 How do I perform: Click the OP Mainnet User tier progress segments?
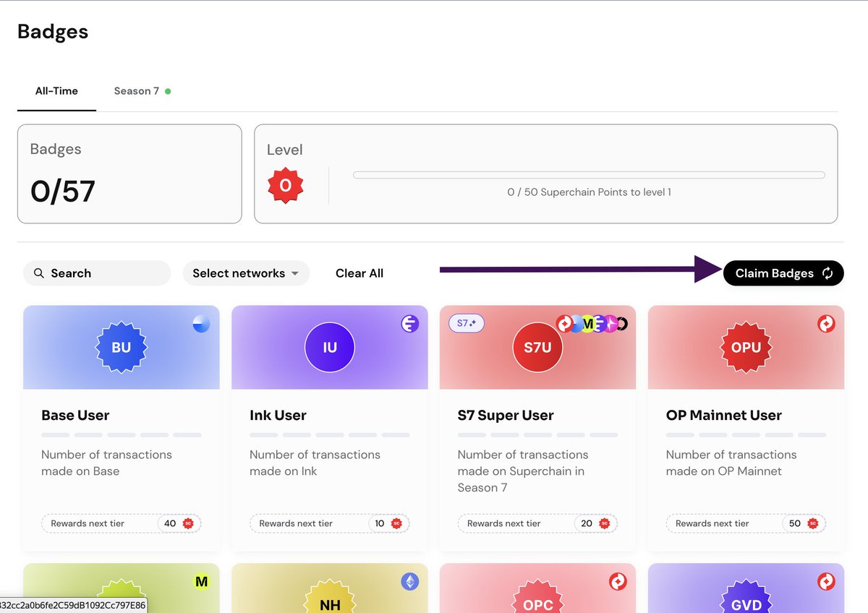[x=746, y=435]
